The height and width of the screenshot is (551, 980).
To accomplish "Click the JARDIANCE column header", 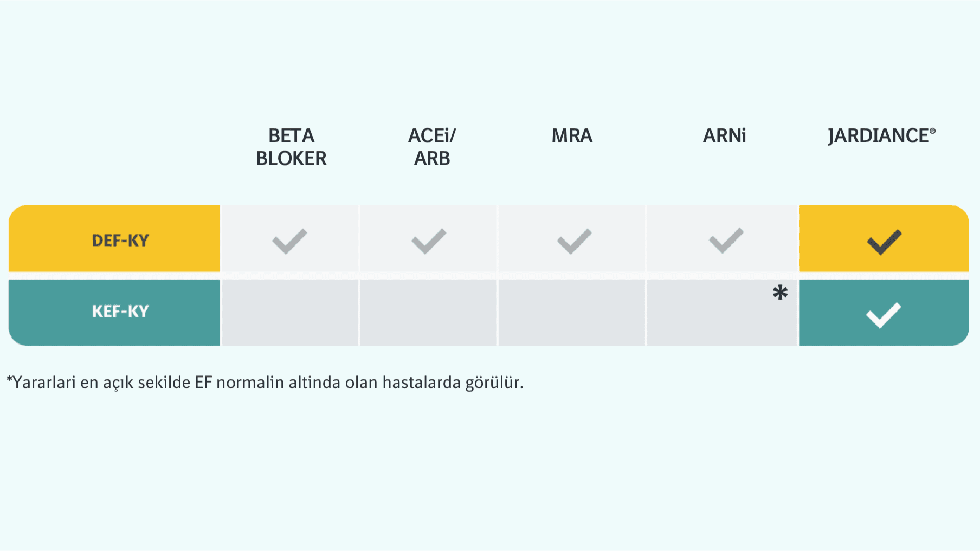I will point(878,135).
